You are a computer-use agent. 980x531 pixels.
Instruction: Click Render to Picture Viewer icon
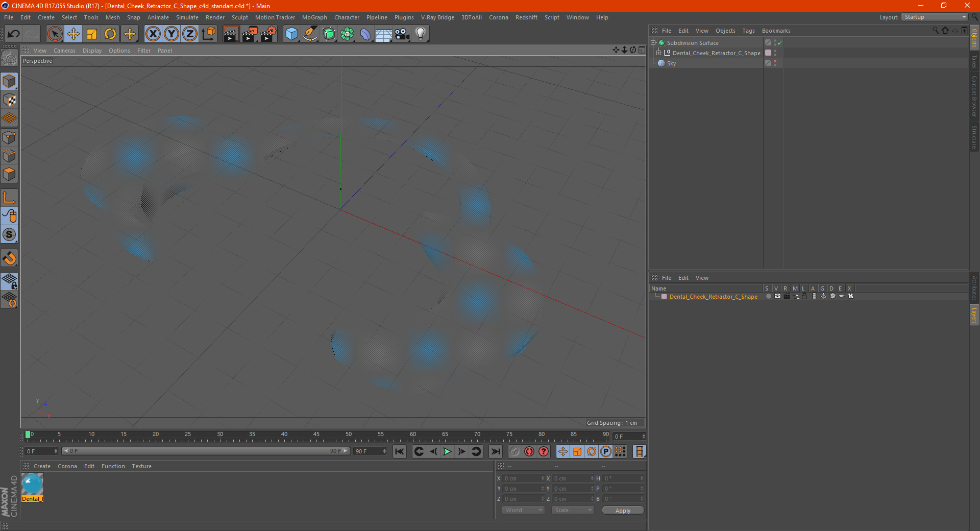[250, 34]
